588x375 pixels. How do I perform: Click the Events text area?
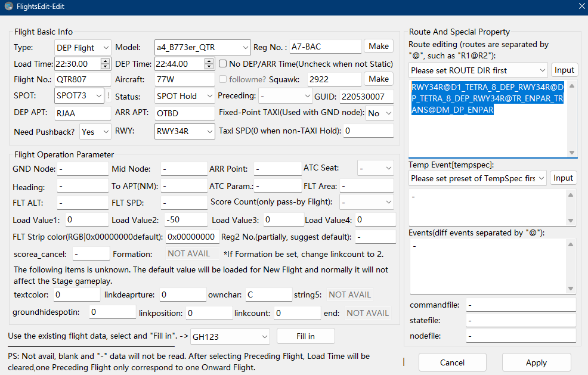coord(487,266)
